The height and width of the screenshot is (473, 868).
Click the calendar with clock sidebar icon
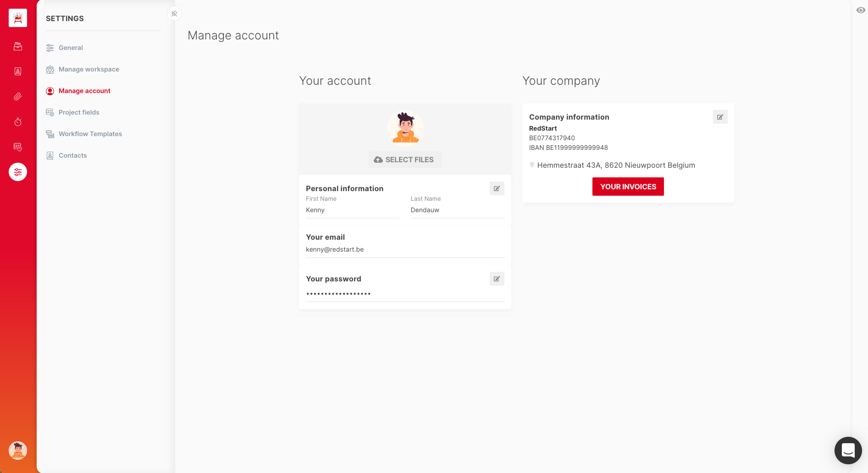coord(18,147)
